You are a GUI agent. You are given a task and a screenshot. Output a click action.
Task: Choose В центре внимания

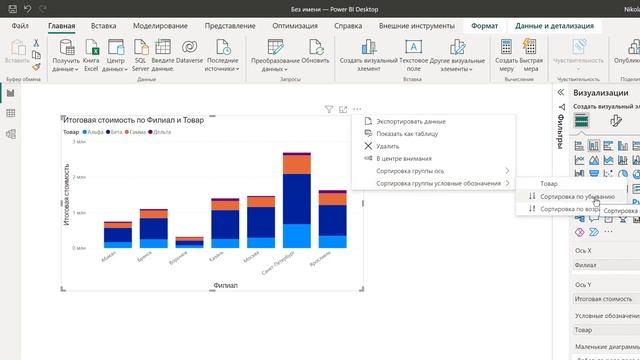434,158
